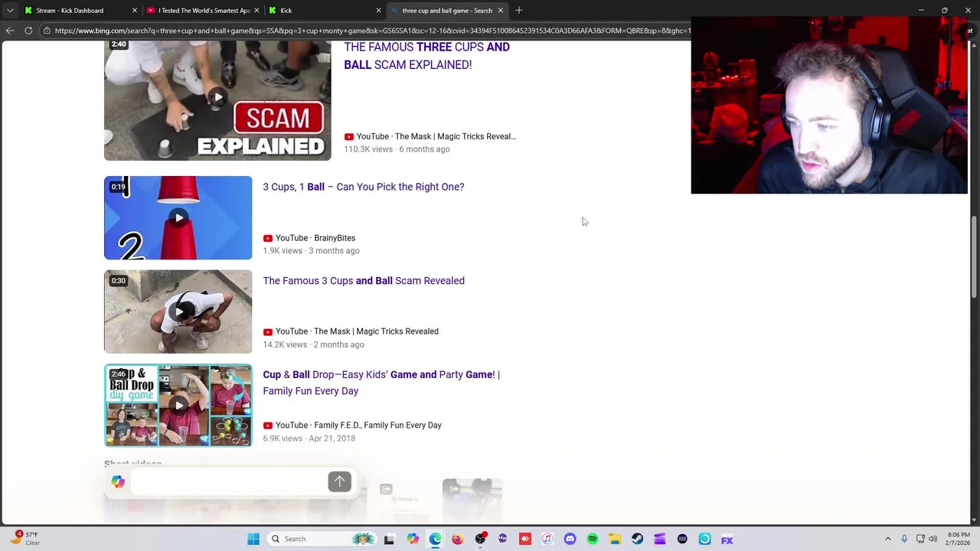This screenshot has width=980, height=551.
Task: Open The Famous 3 Cups and Ball Scam Revealed
Action: (364, 281)
